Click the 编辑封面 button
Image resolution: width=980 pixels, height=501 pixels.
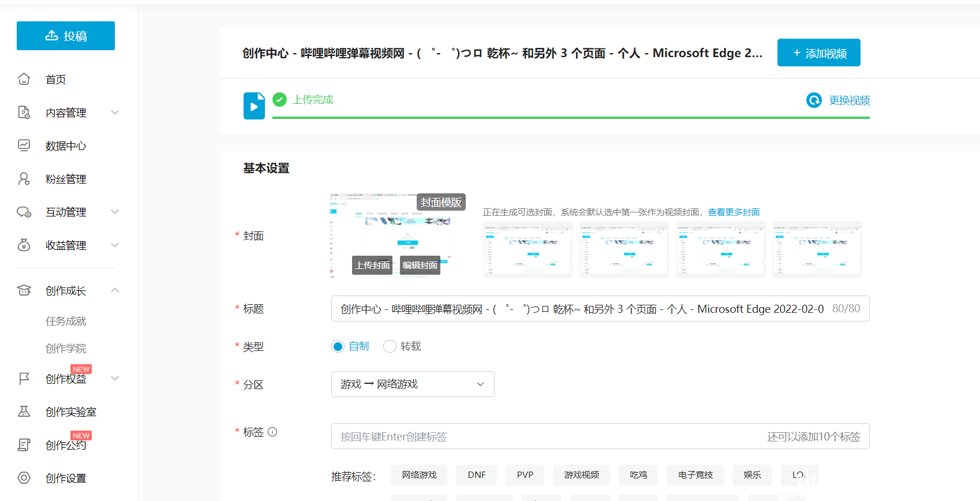[420, 265]
